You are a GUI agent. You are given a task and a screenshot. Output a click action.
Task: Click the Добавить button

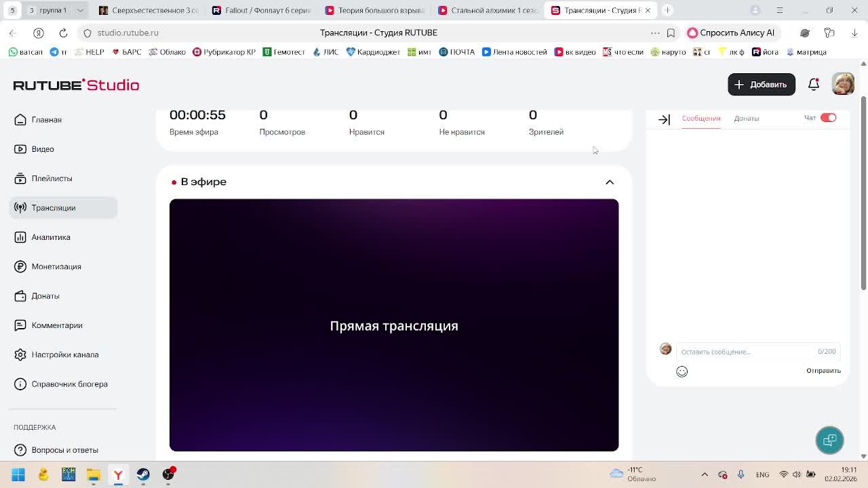click(x=761, y=85)
